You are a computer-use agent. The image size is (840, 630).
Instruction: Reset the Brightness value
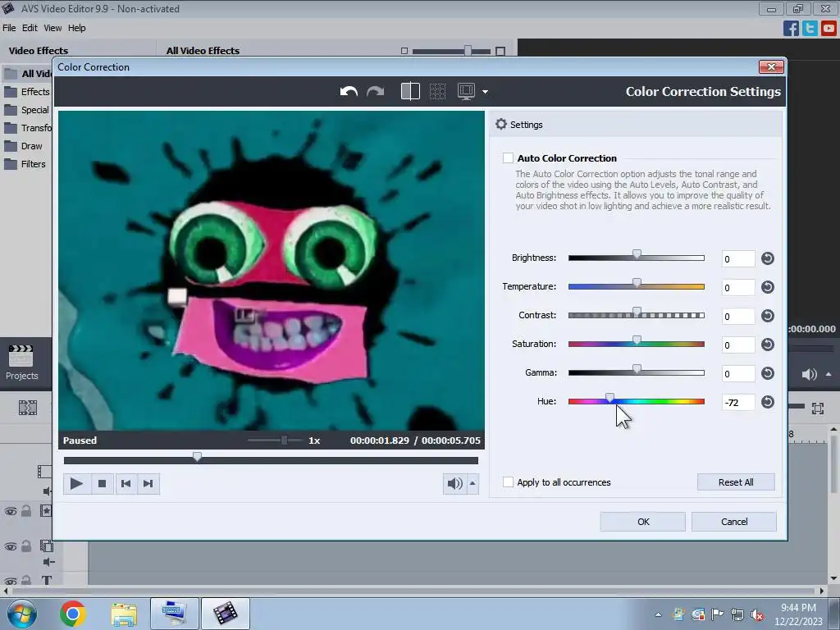click(x=768, y=258)
